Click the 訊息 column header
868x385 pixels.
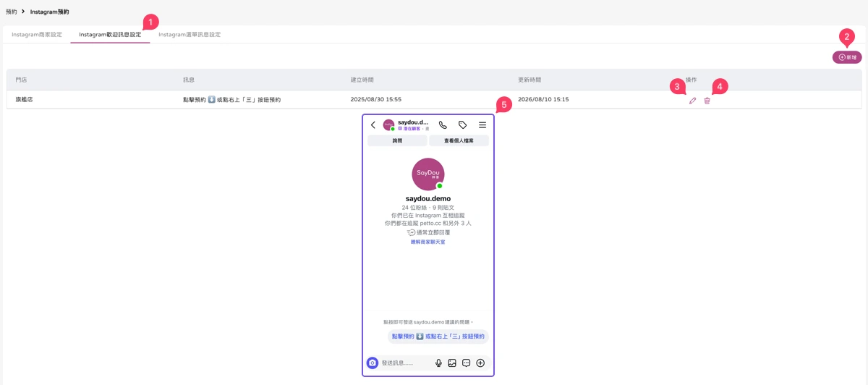(x=189, y=80)
